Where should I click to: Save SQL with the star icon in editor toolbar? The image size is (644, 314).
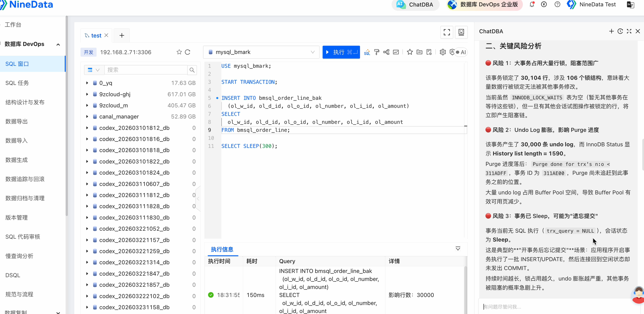point(410,52)
